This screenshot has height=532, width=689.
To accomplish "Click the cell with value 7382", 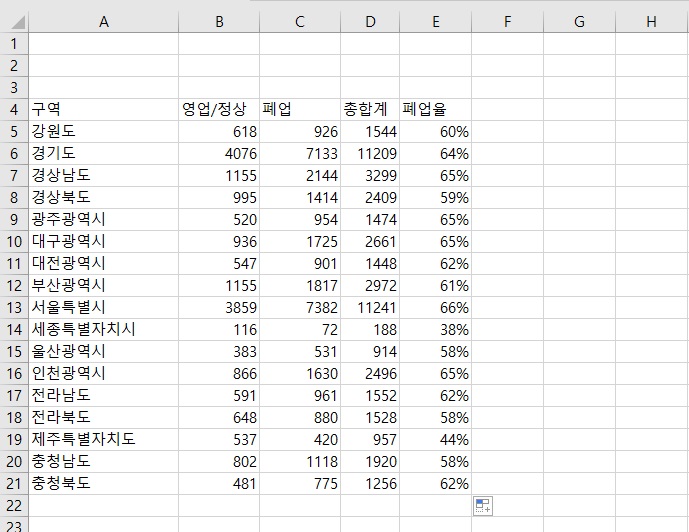I will (300, 308).
